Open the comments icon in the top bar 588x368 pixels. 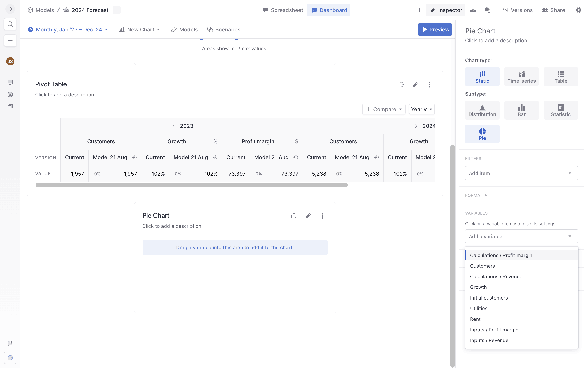point(487,10)
